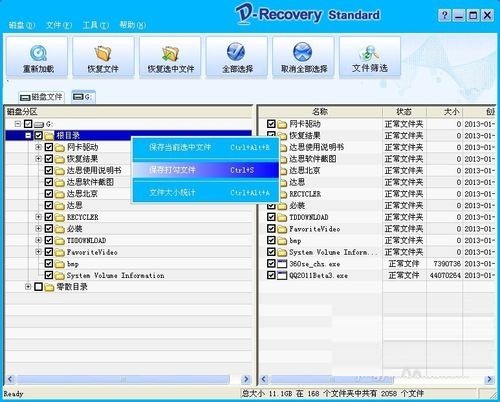Viewport: 500px width, 402px height.
Task: Select System Volume Information in left tree
Action: point(115,276)
